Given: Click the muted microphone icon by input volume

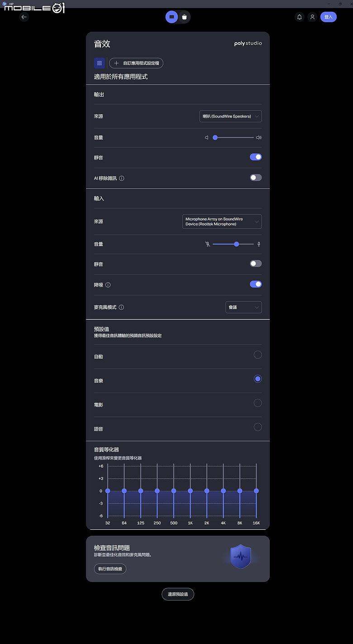Looking at the screenshot, I should 207,244.
